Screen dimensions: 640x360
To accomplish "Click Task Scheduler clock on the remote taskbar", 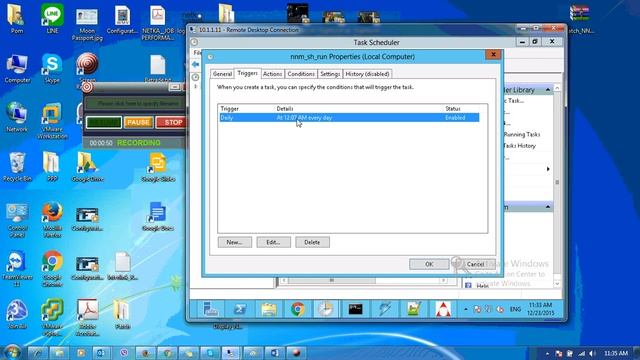I will [x=325, y=309].
